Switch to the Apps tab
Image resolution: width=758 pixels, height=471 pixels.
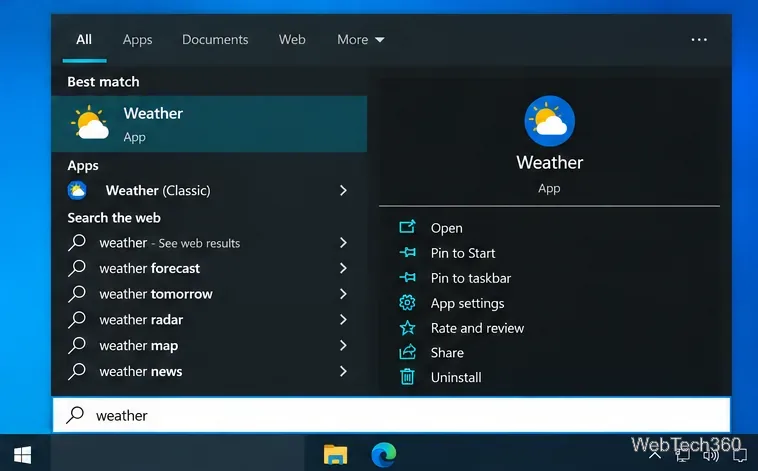coord(137,40)
